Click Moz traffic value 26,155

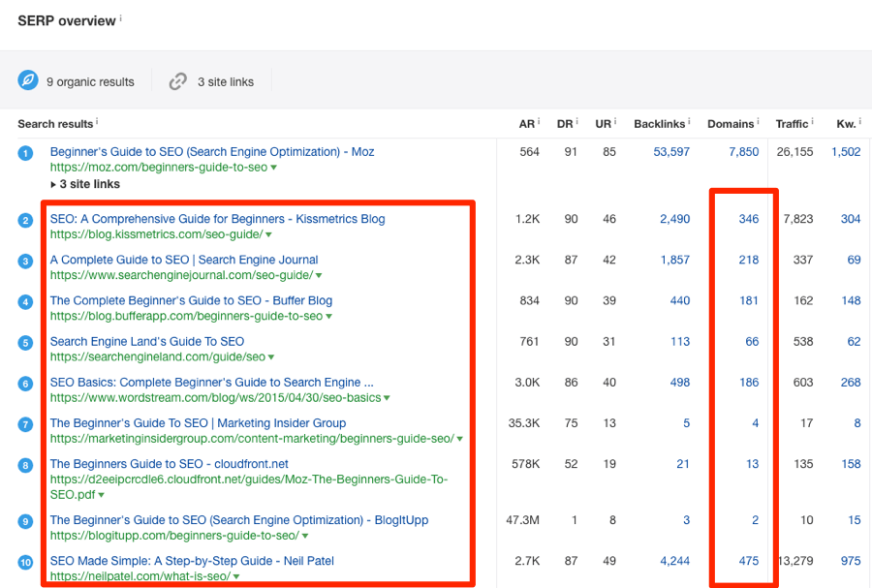pyautogui.click(x=794, y=152)
